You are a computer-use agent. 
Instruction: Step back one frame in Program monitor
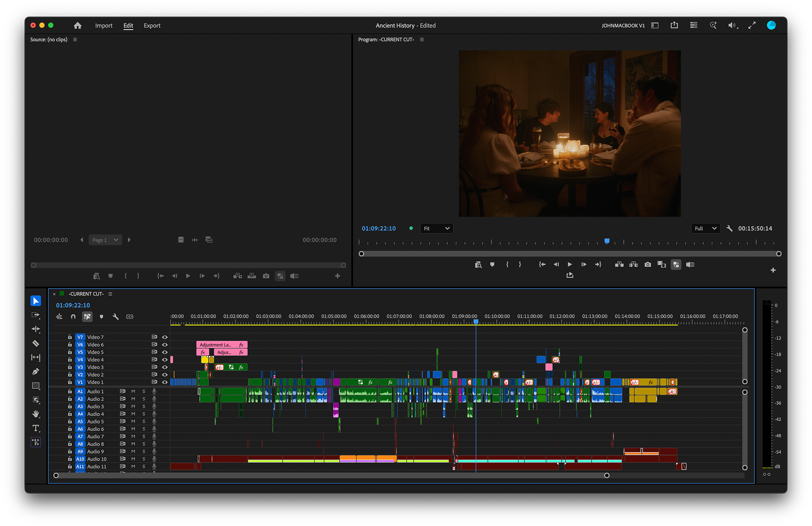(556, 264)
